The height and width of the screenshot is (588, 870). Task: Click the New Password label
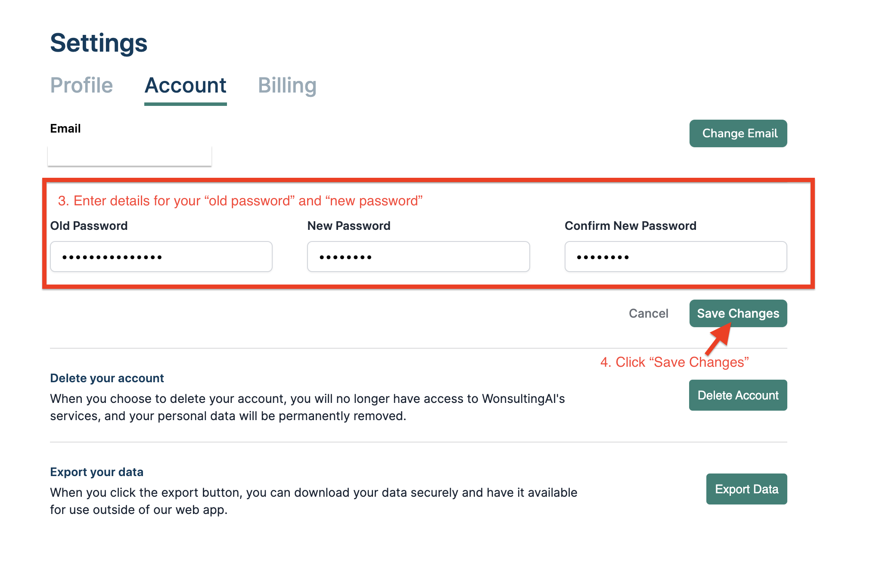point(349,226)
